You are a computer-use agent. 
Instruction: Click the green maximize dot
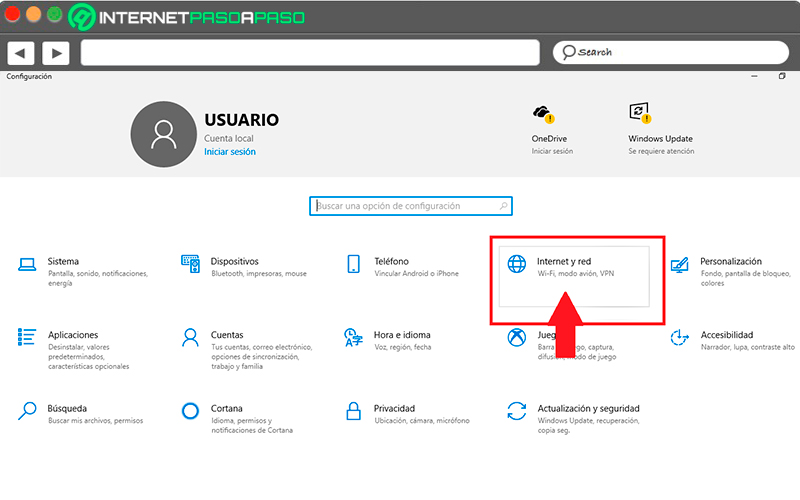pos(54,14)
